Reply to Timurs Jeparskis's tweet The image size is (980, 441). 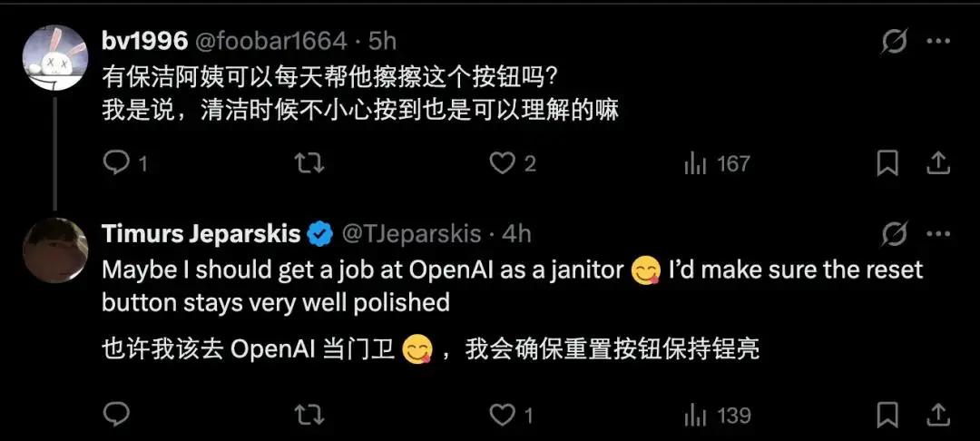click(115, 414)
